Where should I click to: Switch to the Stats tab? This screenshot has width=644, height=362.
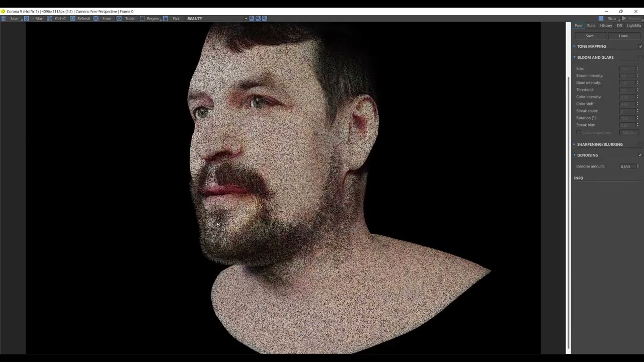tap(591, 26)
